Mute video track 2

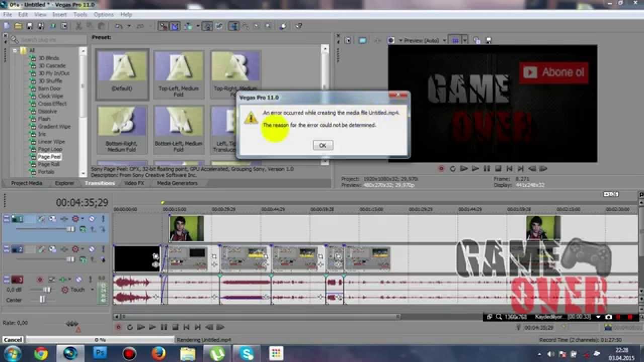click(92, 249)
